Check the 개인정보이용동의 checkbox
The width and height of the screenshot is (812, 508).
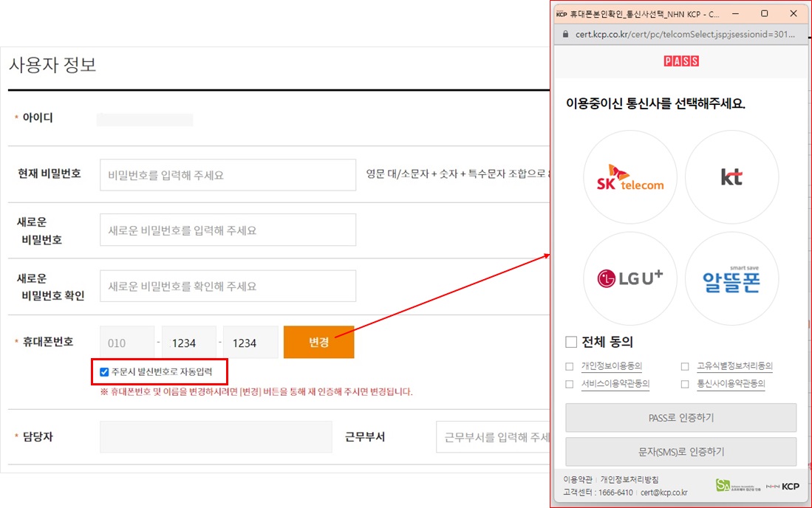pos(570,366)
